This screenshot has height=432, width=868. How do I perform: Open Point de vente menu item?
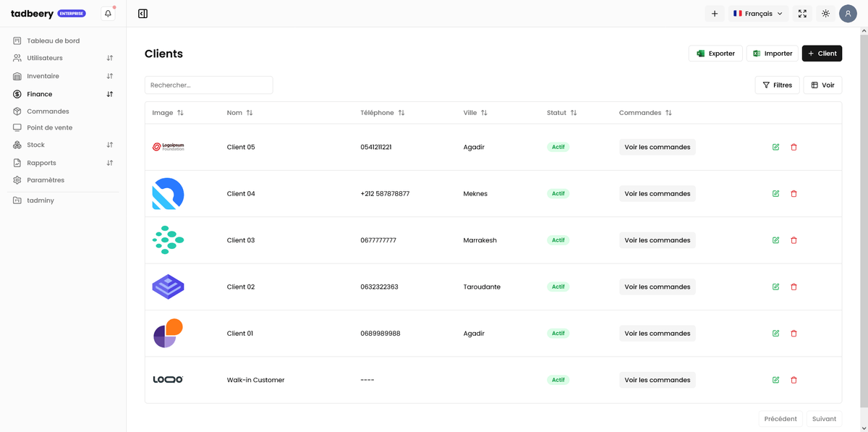tap(49, 127)
